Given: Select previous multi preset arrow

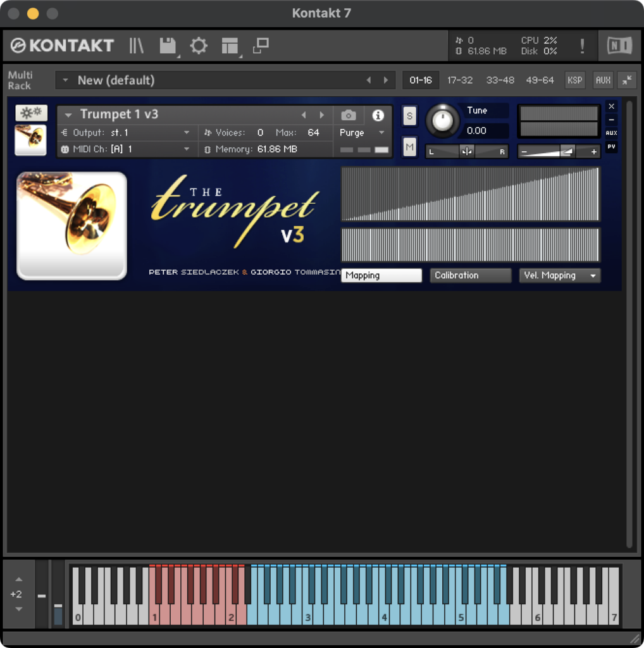Looking at the screenshot, I should tap(368, 80).
